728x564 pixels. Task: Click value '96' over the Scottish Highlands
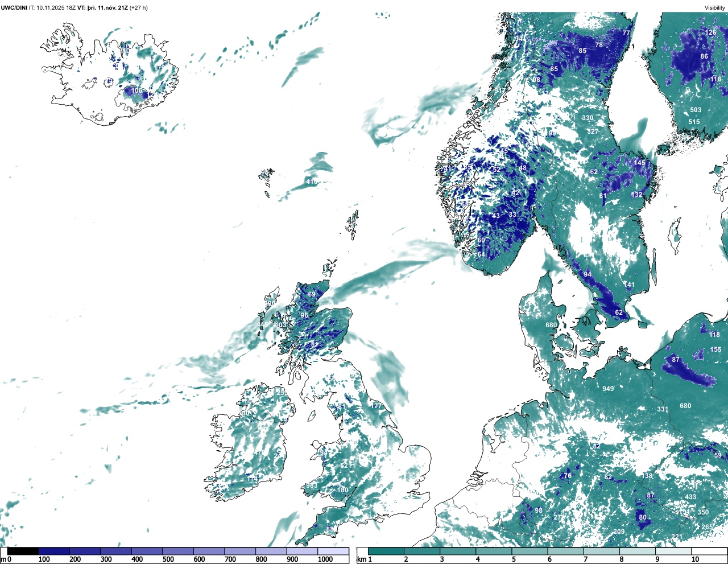tap(304, 315)
